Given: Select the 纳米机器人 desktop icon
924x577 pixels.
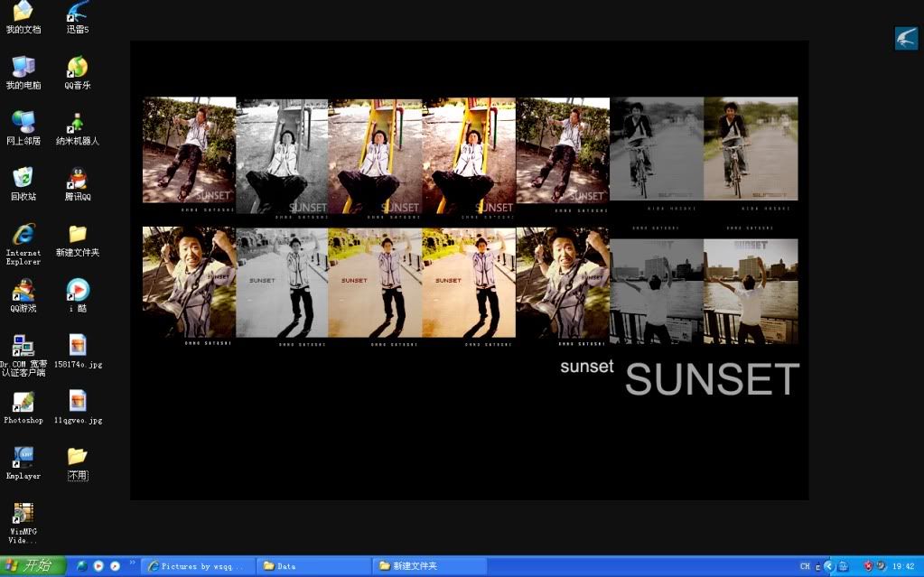Looking at the screenshot, I should (78, 123).
